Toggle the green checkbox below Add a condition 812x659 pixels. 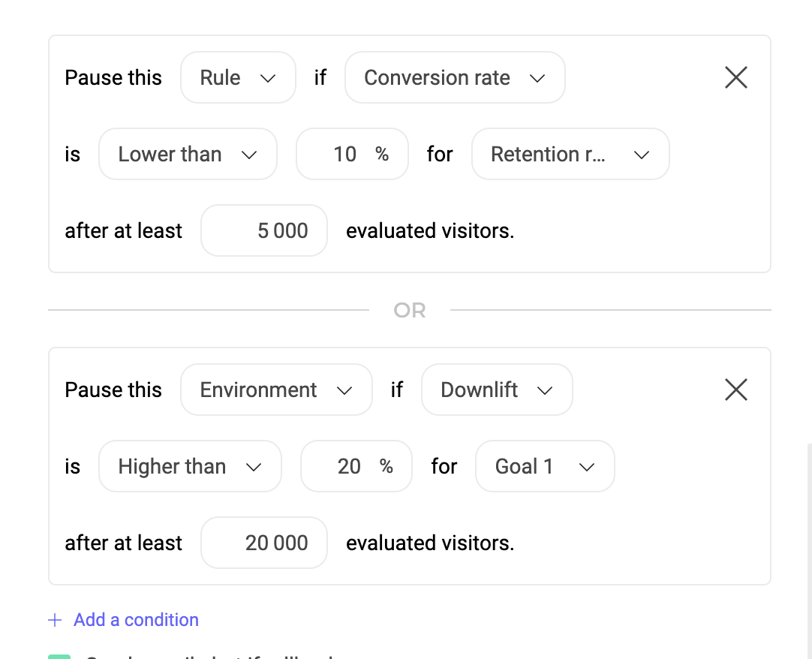59,656
